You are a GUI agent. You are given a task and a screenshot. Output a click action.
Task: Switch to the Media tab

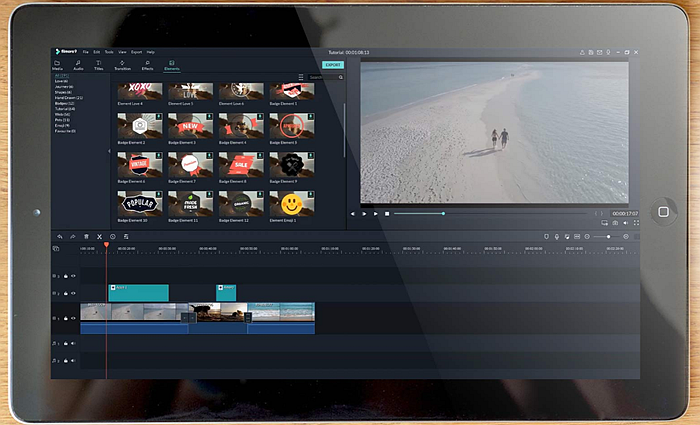[x=57, y=66]
